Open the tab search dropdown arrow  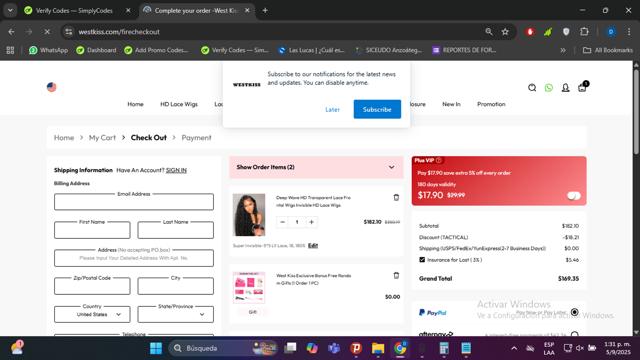(10, 11)
